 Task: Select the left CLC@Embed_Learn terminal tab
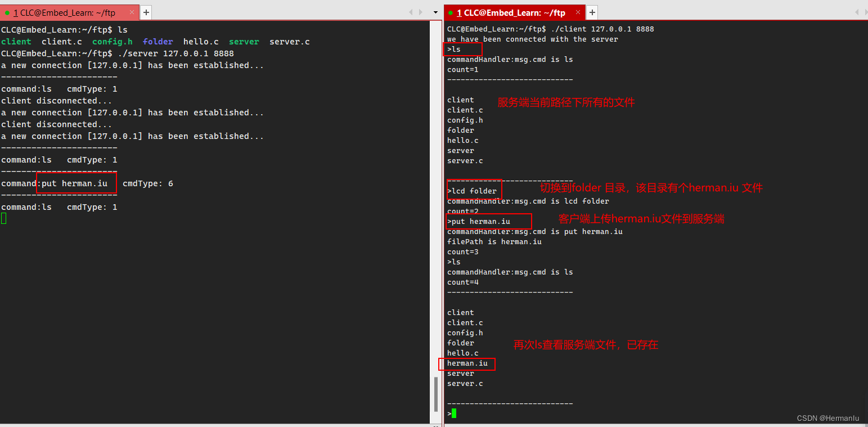point(68,12)
